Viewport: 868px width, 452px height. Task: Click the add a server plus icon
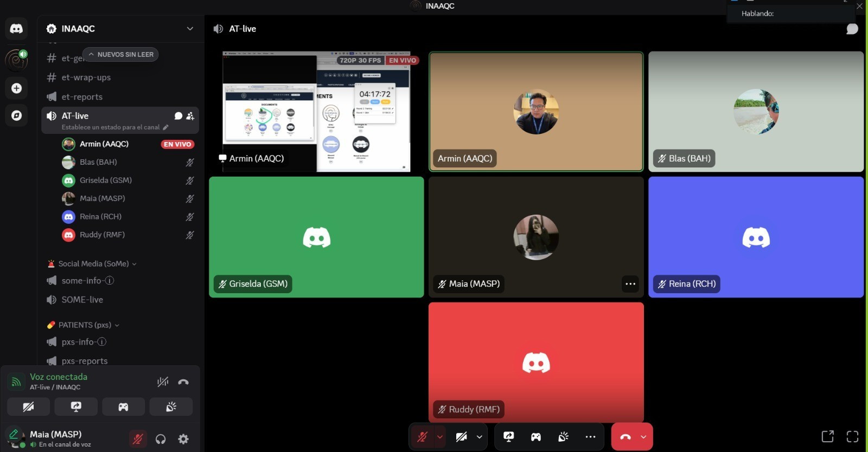pyautogui.click(x=16, y=88)
